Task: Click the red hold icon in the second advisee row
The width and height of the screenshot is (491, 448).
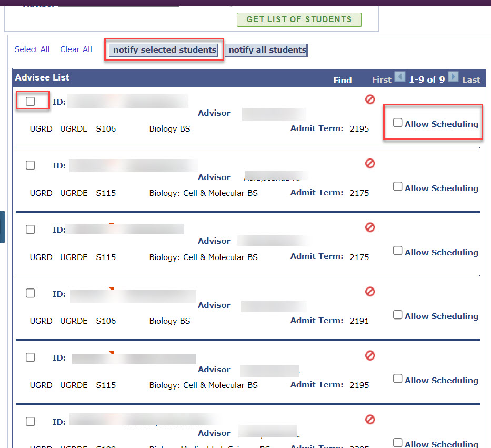Action: 369,163
